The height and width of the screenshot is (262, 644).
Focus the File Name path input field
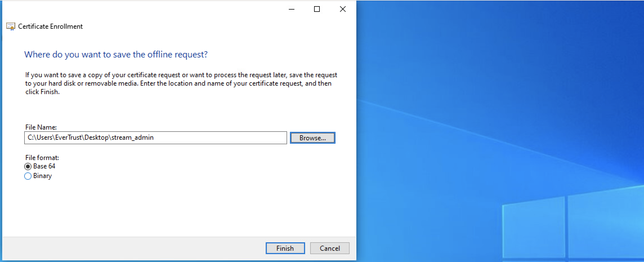click(x=155, y=138)
